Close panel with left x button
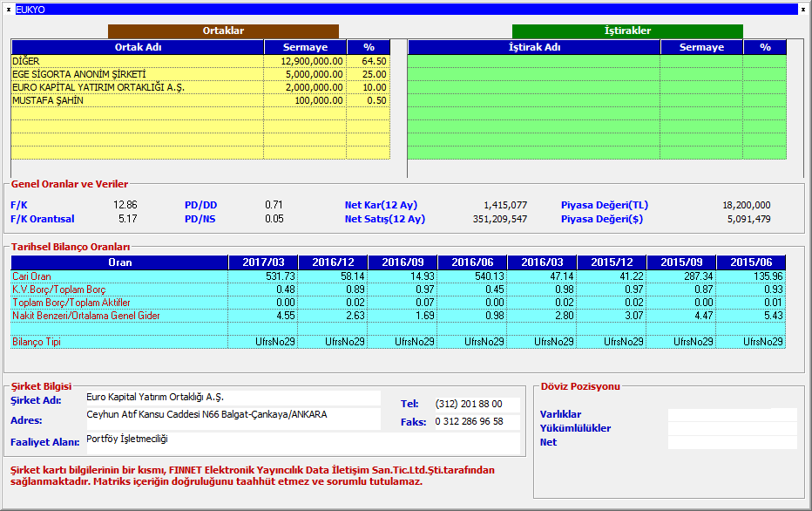The image size is (812, 511). pos(9,10)
